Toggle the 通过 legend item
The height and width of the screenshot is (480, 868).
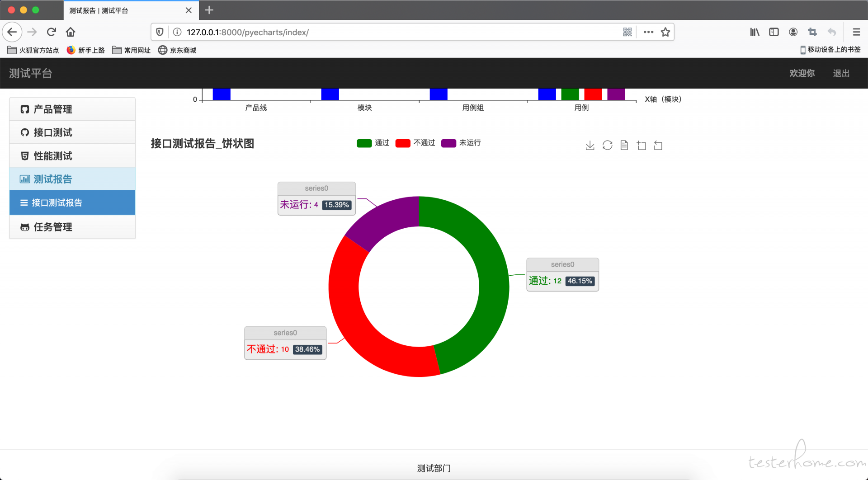[x=373, y=143]
